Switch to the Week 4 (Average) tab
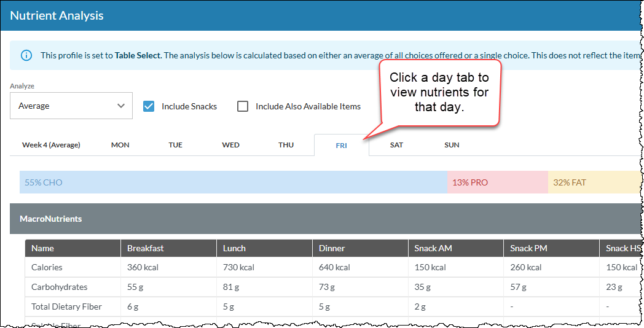Screen dimensions: 644x328 [x=52, y=145]
